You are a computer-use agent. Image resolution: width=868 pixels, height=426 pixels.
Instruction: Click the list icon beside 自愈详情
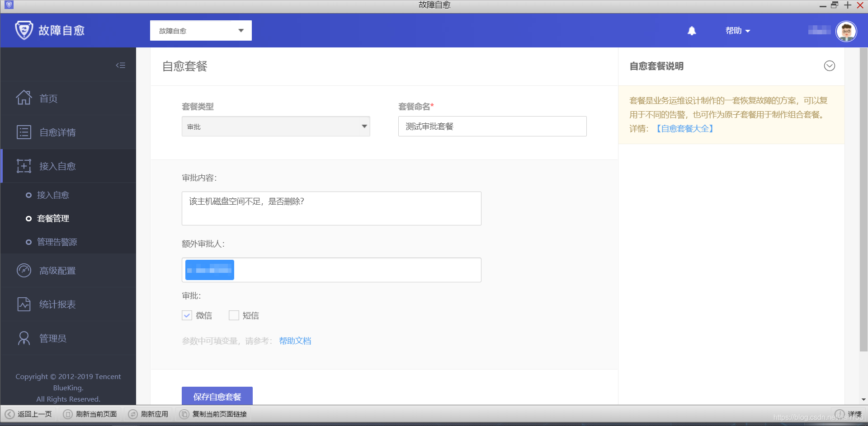point(24,132)
